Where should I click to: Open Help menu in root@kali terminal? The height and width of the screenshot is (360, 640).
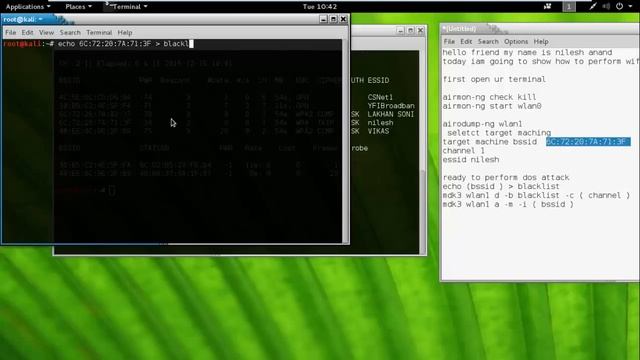click(124, 32)
